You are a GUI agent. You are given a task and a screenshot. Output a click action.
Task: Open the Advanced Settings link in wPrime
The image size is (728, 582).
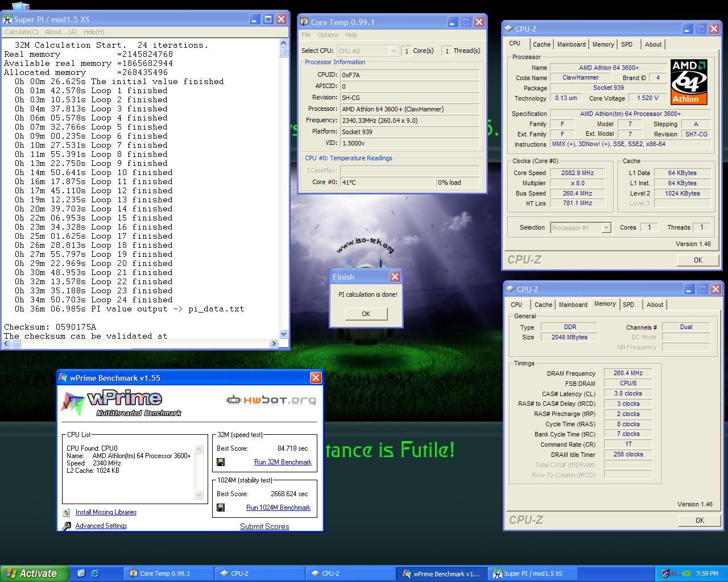[101, 526]
